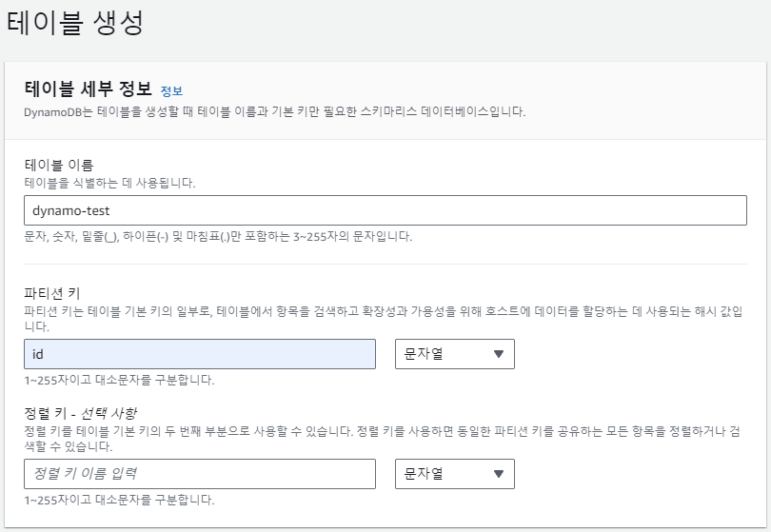Image resolution: width=771 pixels, height=532 pixels.
Task: Open the 정렬 키 문자열 type dropdown
Action: click(455, 474)
